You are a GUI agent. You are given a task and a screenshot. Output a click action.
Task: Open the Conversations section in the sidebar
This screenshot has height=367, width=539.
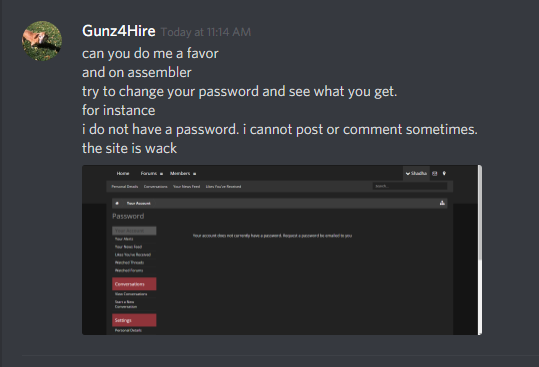(x=134, y=284)
